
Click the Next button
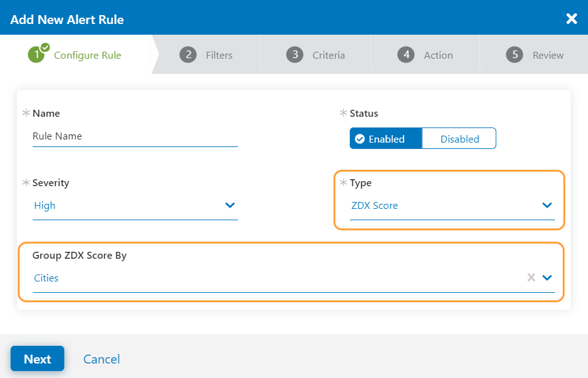(37, 358)
